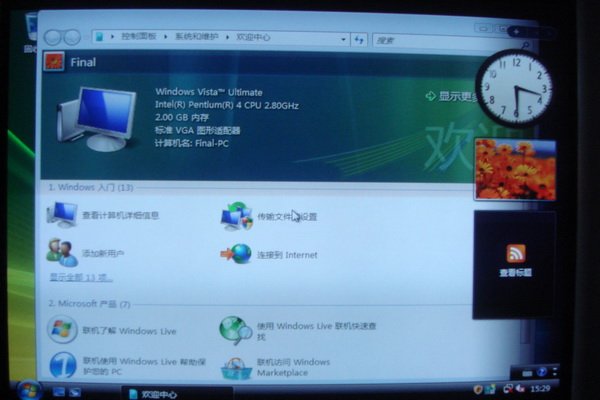Click the security shield tray icon
The width and height of the screenshot is (600, 400).
478,390
